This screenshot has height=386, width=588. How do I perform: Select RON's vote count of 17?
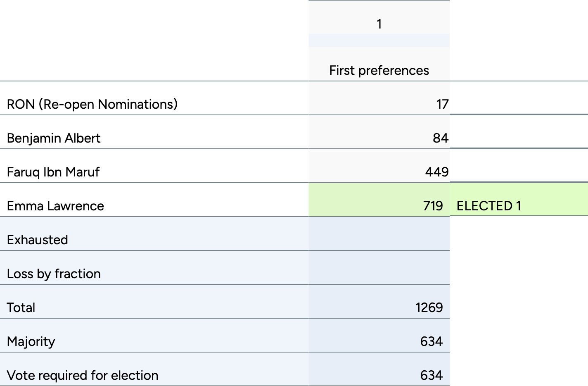[442, 104]
